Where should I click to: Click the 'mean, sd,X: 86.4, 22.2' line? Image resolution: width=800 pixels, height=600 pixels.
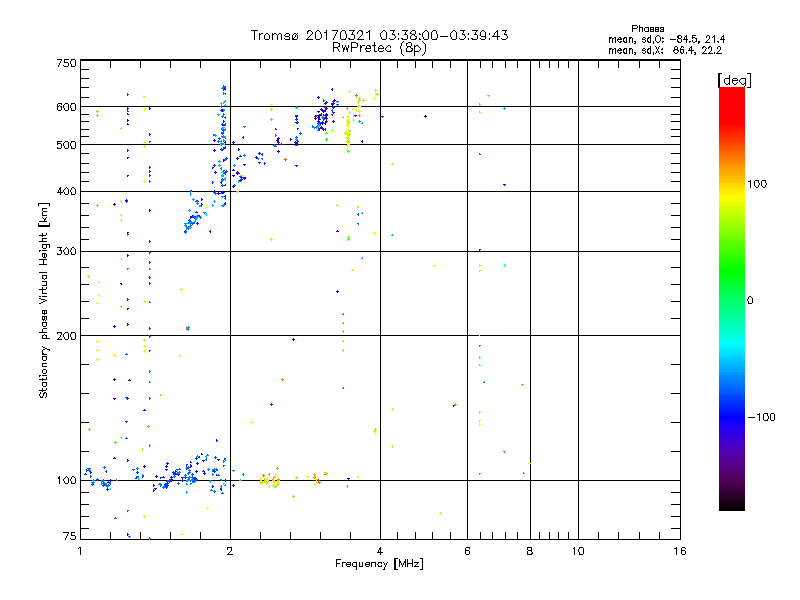(665, 50)
